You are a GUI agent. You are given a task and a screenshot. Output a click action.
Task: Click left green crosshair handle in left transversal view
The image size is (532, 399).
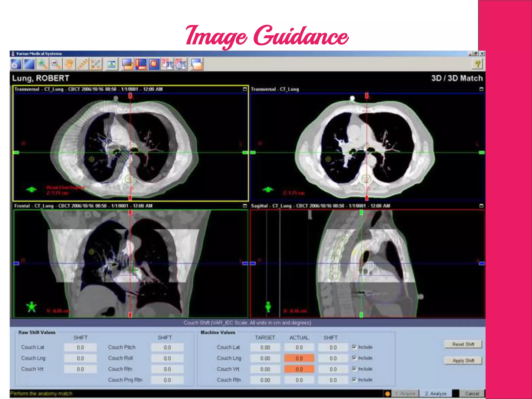pyautogui.click(x=16, y=152)
